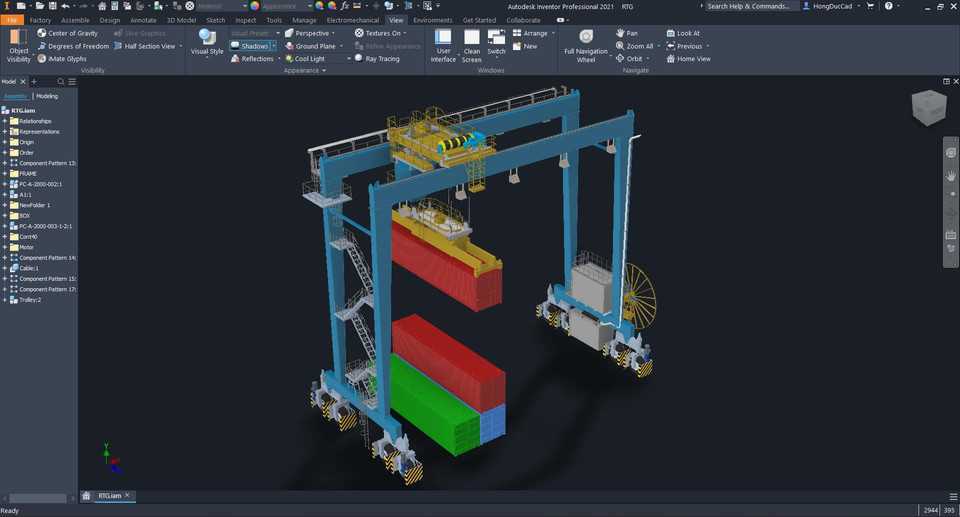Toggle Center of Gravity display
This screenshot has height=517, width=960.
pyautogui.click(x=67, y=33)
